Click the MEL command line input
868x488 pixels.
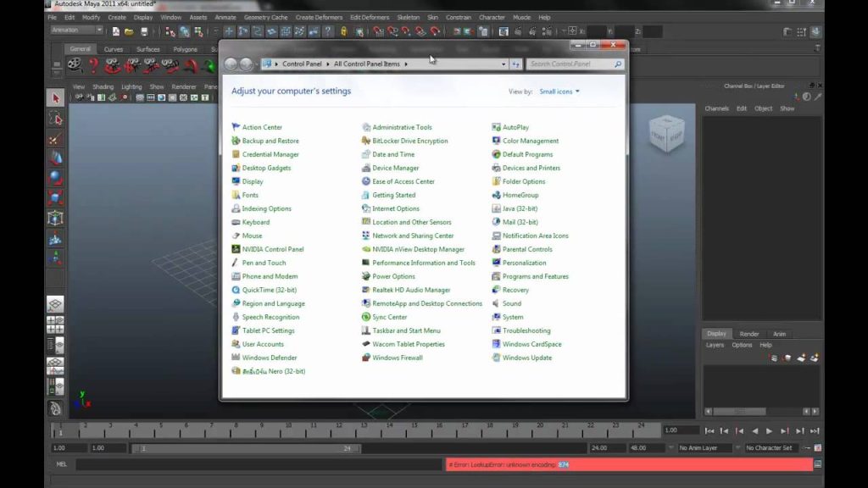[259, 465]
